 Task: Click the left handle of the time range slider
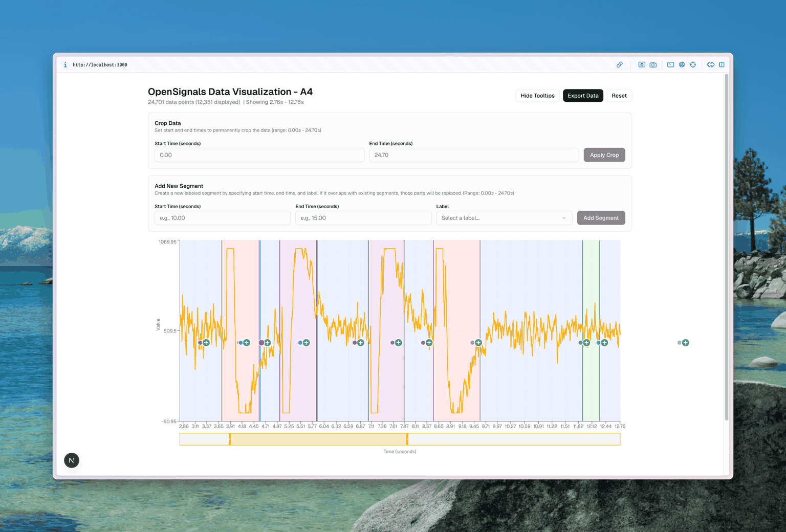230,439
